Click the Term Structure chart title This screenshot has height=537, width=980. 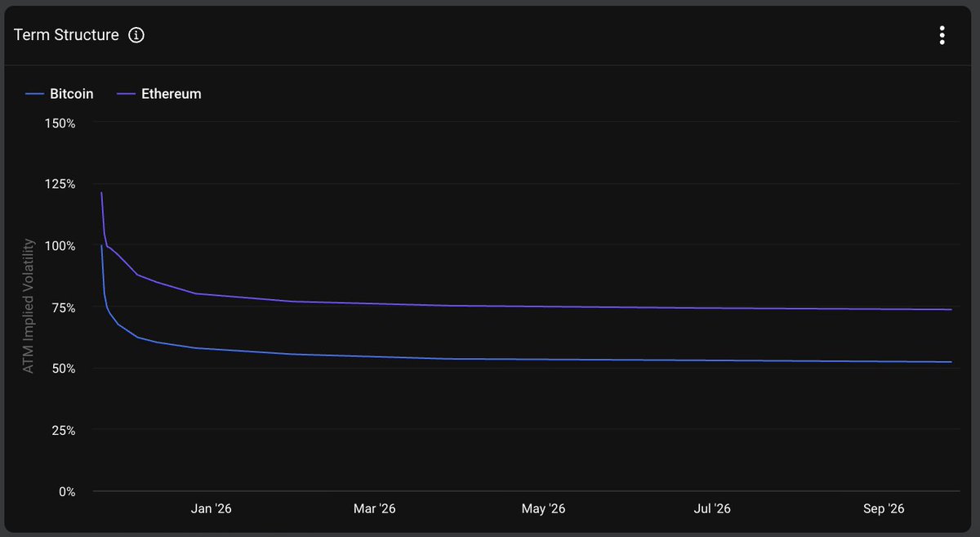65,34
